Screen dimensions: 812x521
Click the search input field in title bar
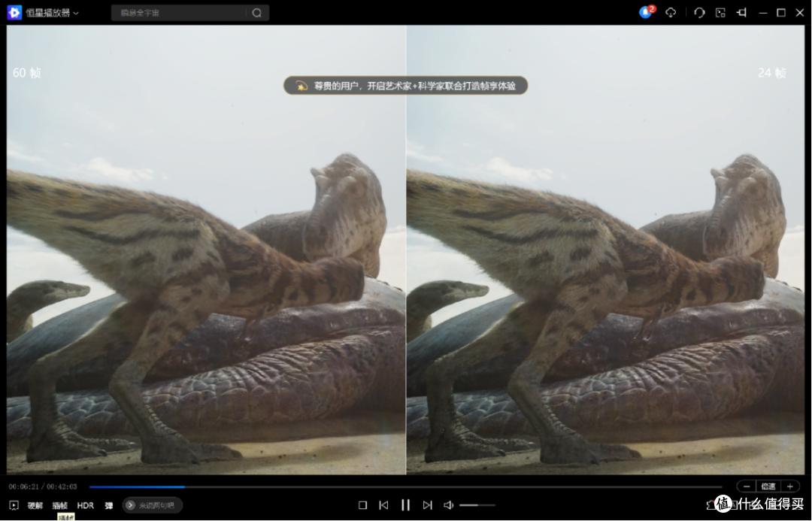click(178, 13)
